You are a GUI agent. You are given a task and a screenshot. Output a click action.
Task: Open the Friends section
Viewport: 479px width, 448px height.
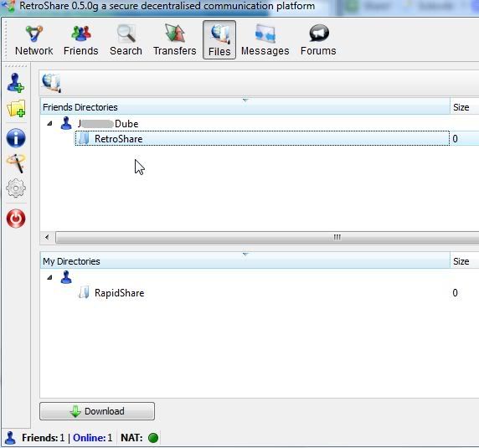[81, 40]
